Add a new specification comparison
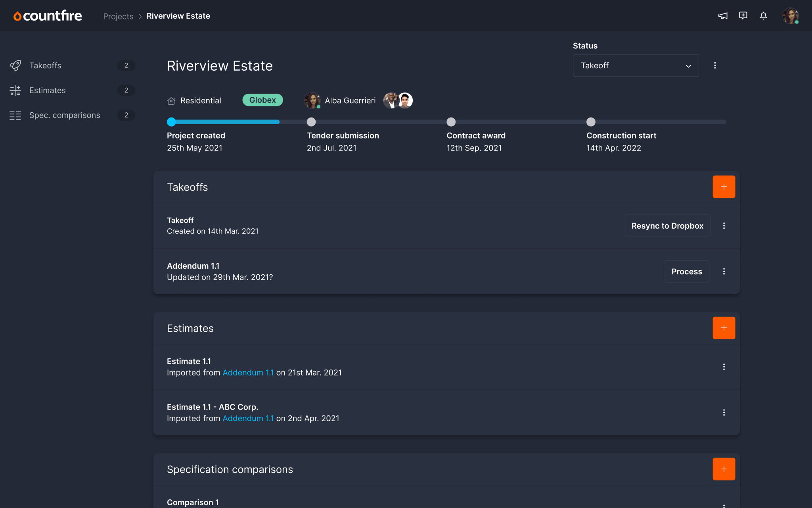Viewport: 812px width, 508px height. pos(724,469)
